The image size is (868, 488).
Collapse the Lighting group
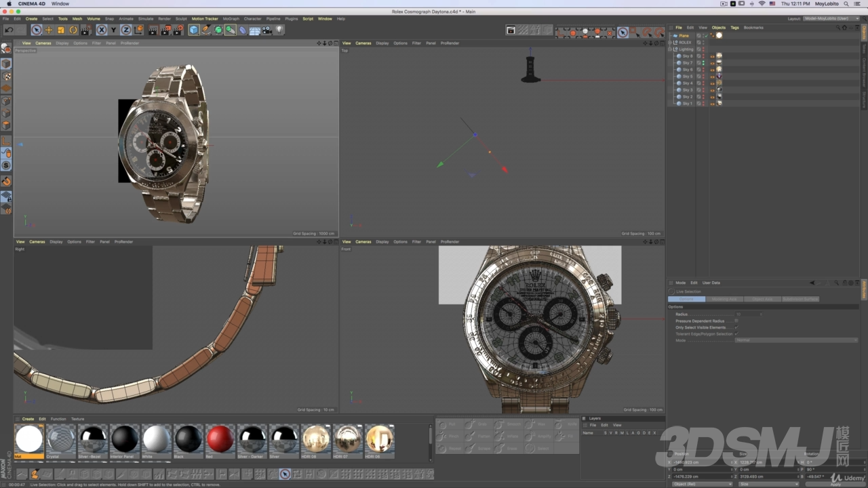(x=670, y=49)
